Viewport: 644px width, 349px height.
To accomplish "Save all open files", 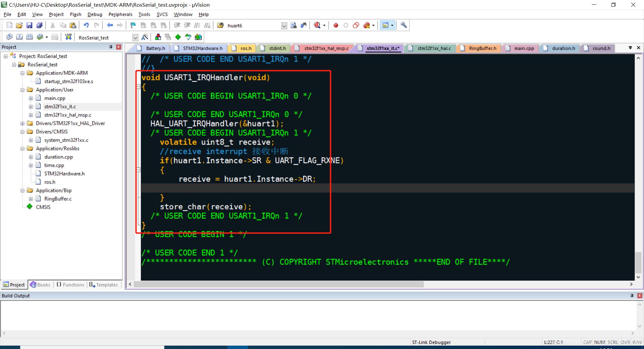I will point(40,25).
